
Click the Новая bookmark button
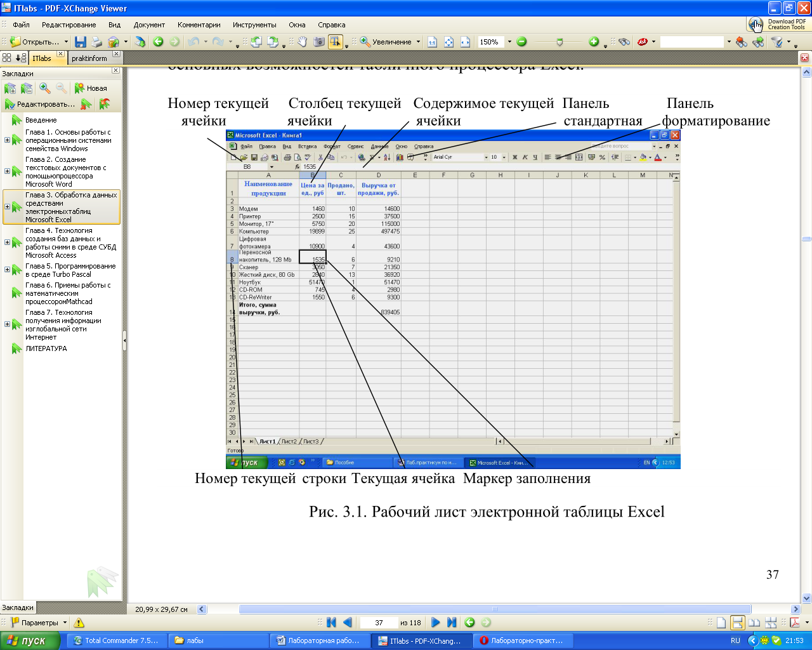pyautogui.click(x=91, y=88)
